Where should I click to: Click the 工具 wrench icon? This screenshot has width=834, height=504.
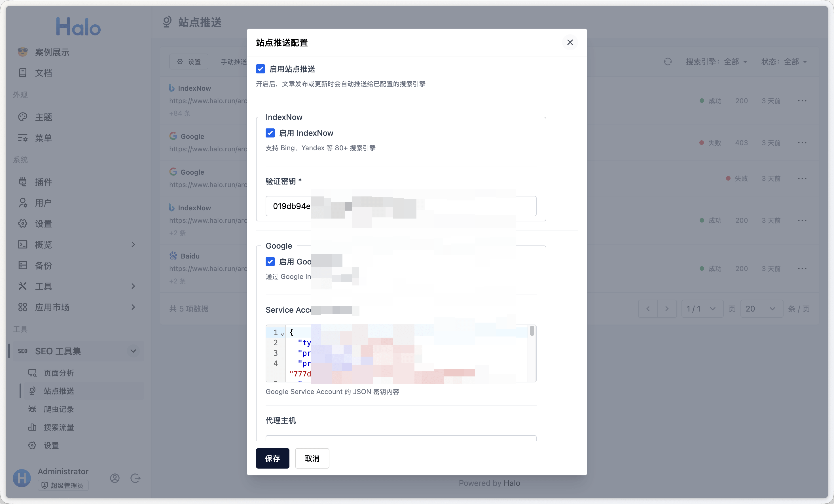tap(23, 286)
